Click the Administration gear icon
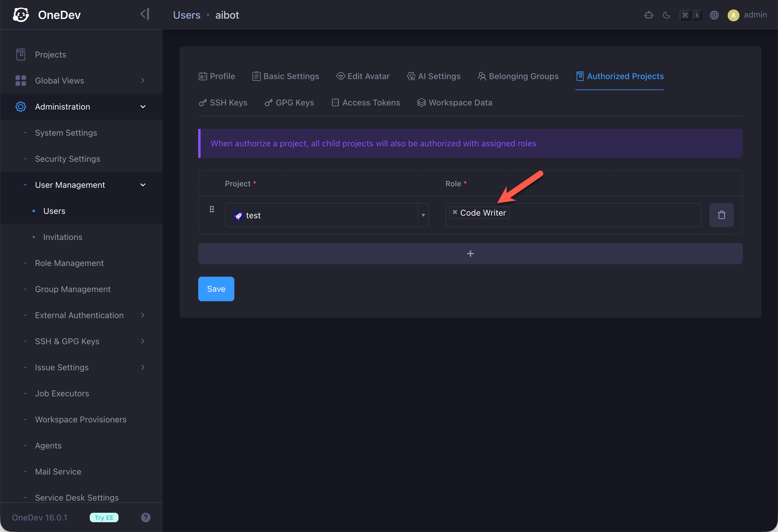Image resolution: width=778 pixels, height=532 pixels. 21,106
